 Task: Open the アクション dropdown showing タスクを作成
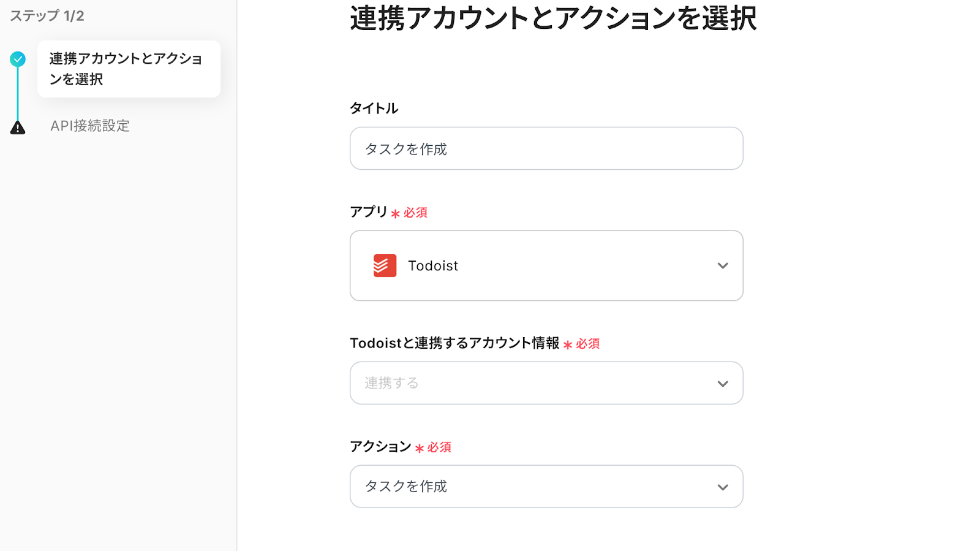tap(546, 487)
